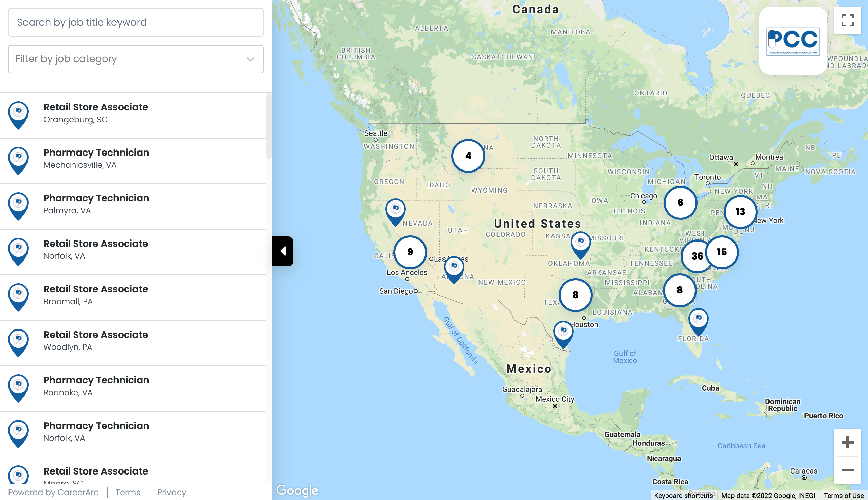Click the Google logo on the map
Screen dimensions: 868x500
pyautogui.click(x=297, y=490)
